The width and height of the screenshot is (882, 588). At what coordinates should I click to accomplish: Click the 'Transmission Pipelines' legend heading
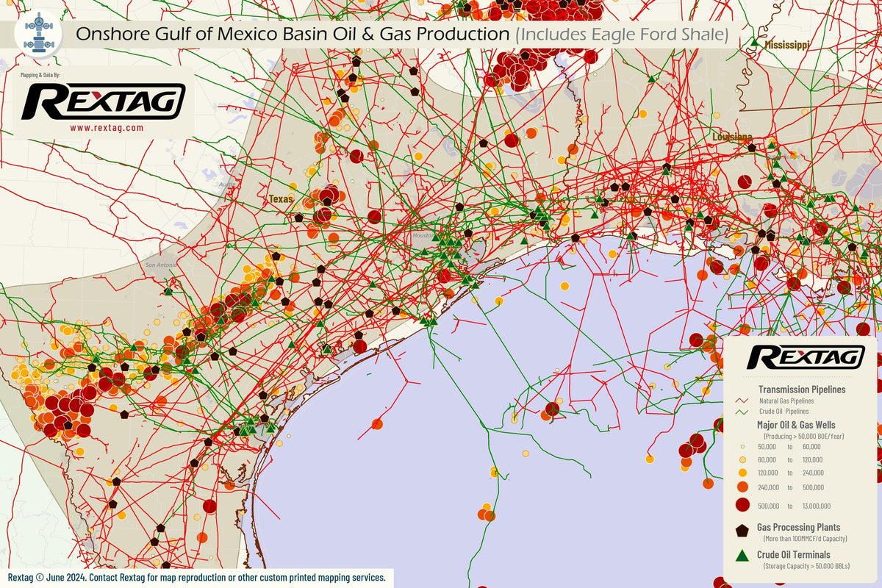tap(802, 390)
